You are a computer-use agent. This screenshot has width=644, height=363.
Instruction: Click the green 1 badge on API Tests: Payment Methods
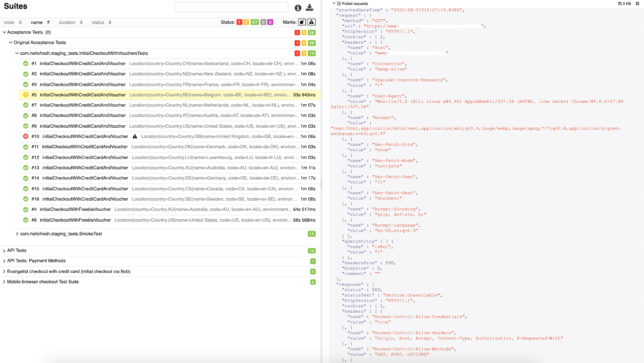pos(313,261)
